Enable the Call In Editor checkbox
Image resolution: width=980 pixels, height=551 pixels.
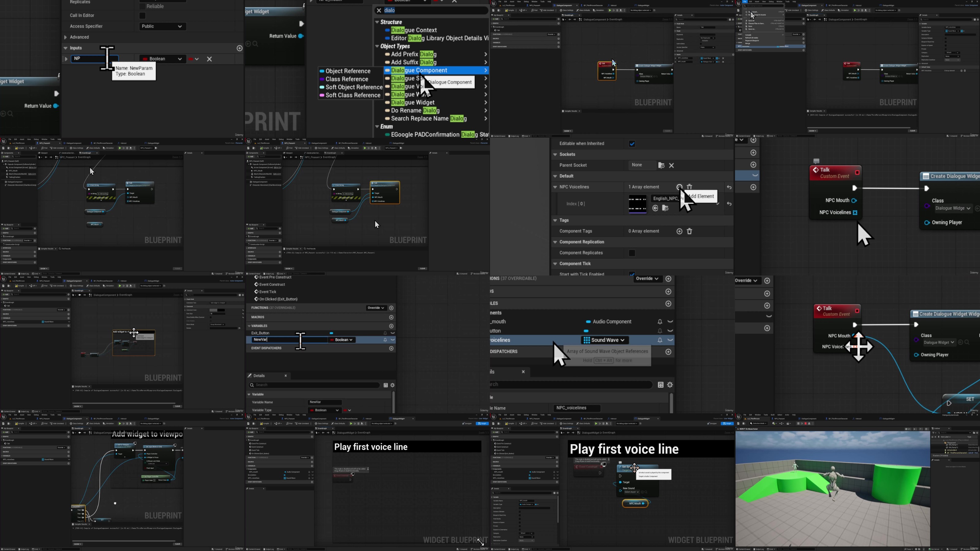(x=142, y=16)
